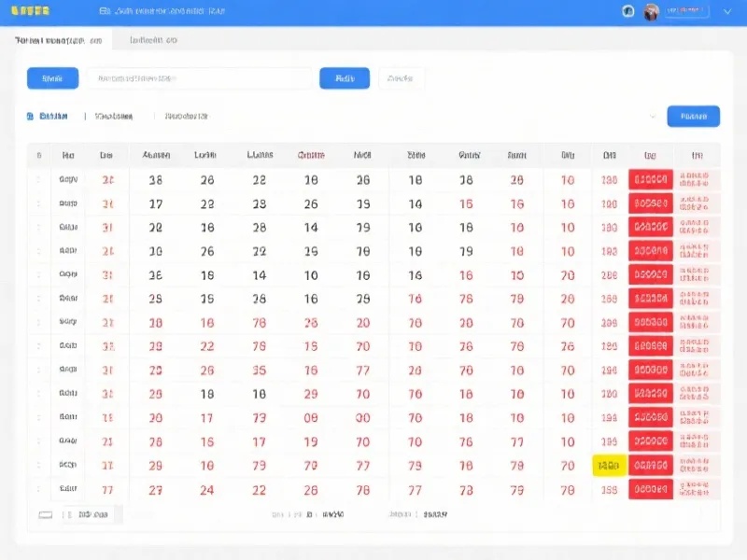Click the yellow highlighted cell in the table
Screen dimensions: 747x560
point(609,465)
